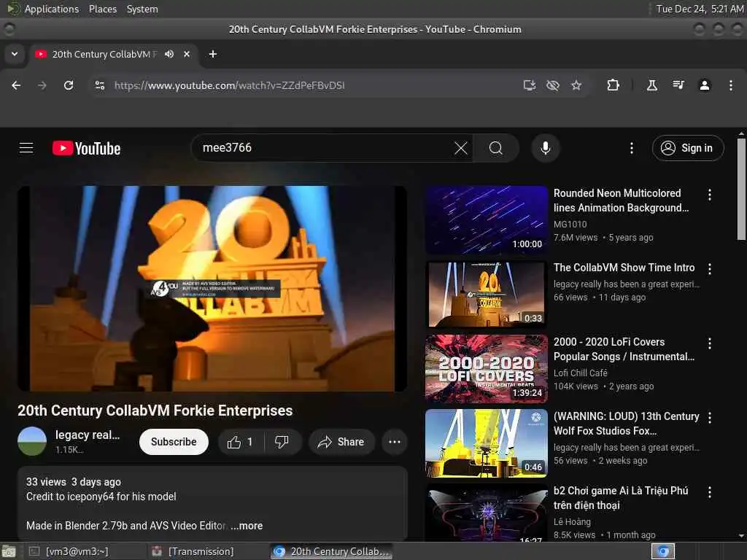Open YouTube settings three-dot menu
This screenshot has height=560, width=747.
[x=632, y=148]
